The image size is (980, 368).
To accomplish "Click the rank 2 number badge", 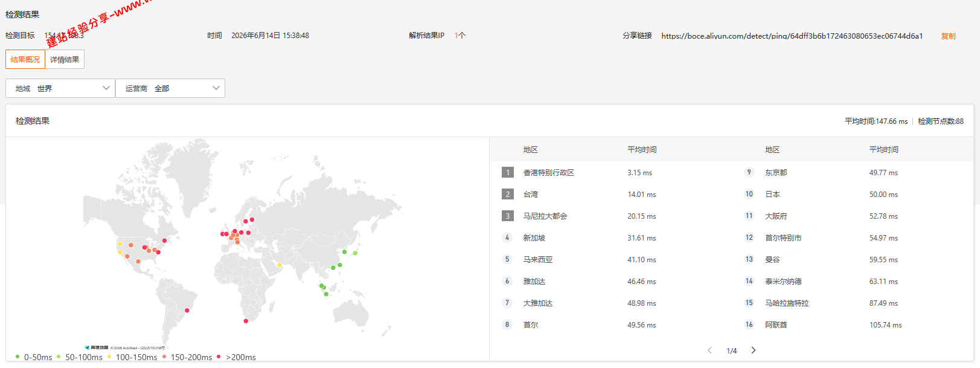I will [508, 194].
